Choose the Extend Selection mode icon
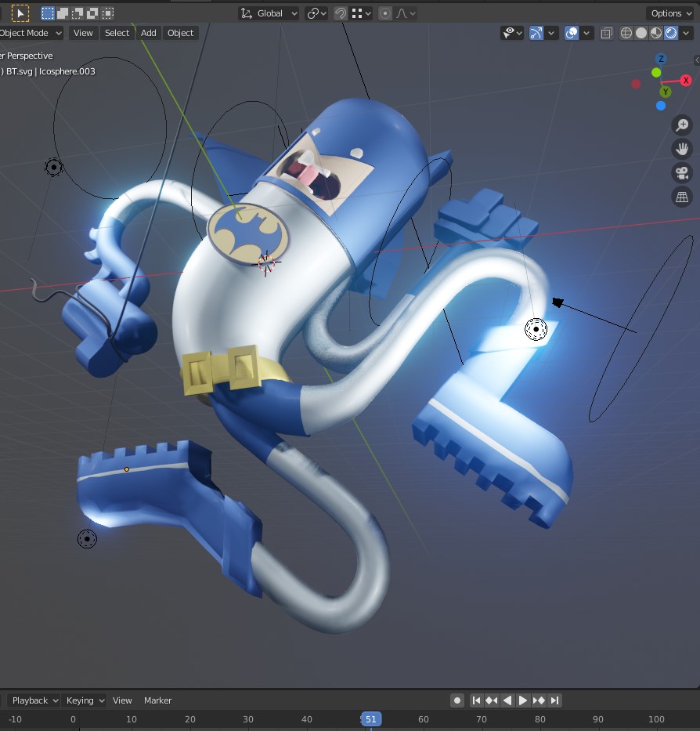Screen dimensions: 700x731 [x=63, y=13]
